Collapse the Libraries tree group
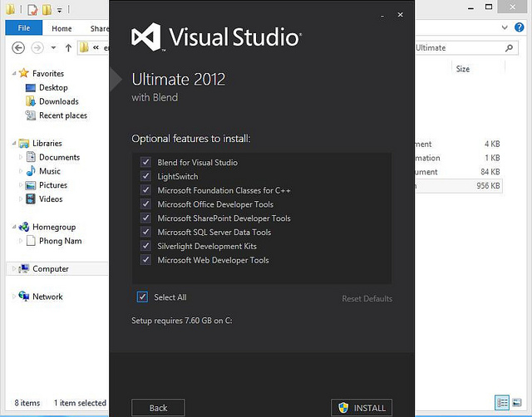The height and width of the screenshot is (417, 532). [x=14, y=143]
